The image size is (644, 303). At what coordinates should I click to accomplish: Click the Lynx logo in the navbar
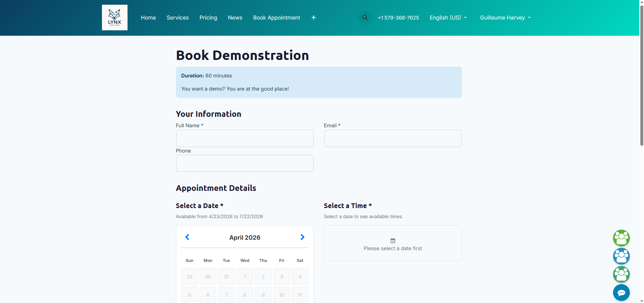(x=114, y=18)
